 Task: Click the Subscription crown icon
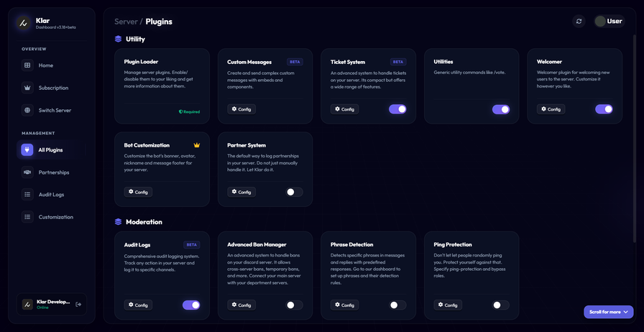tap(27, 88)
